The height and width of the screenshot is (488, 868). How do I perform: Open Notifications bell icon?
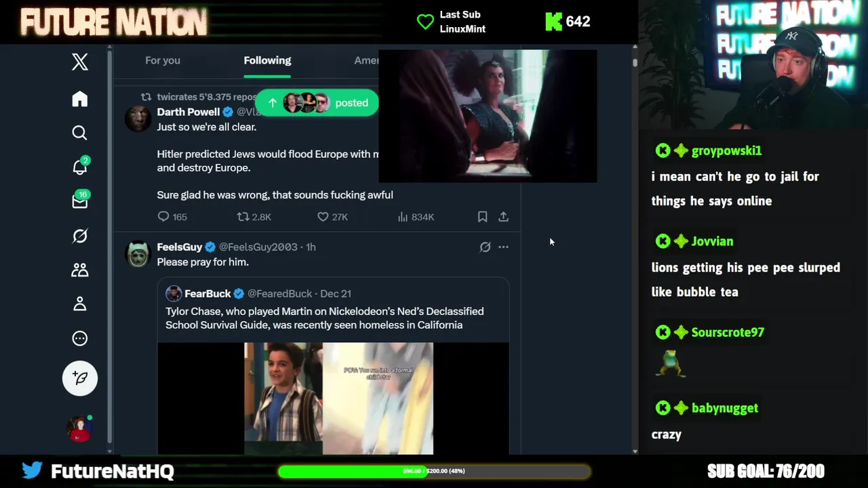tap(80, 167)
